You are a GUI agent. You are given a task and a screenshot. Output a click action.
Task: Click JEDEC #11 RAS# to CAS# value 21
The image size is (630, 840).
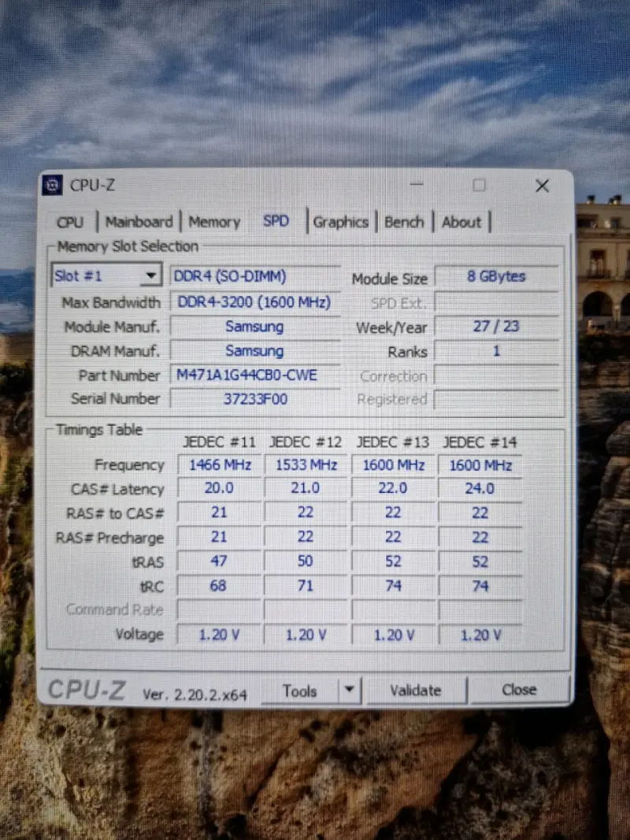pos(219,513)
